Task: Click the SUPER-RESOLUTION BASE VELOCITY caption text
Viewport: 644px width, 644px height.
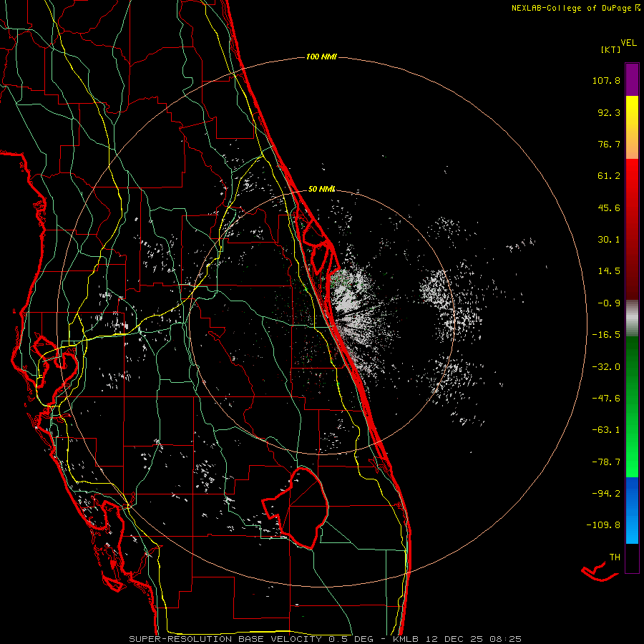Action: [x=225, y=639]
